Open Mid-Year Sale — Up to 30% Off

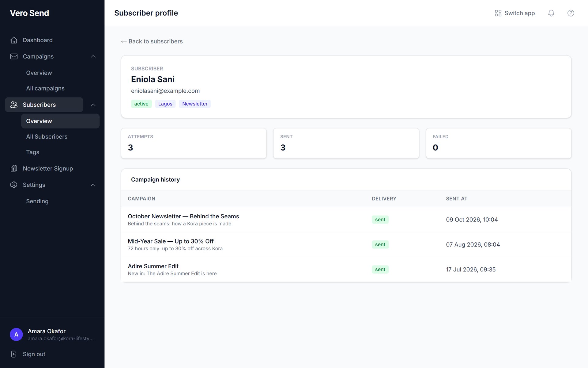pos(171,241)
